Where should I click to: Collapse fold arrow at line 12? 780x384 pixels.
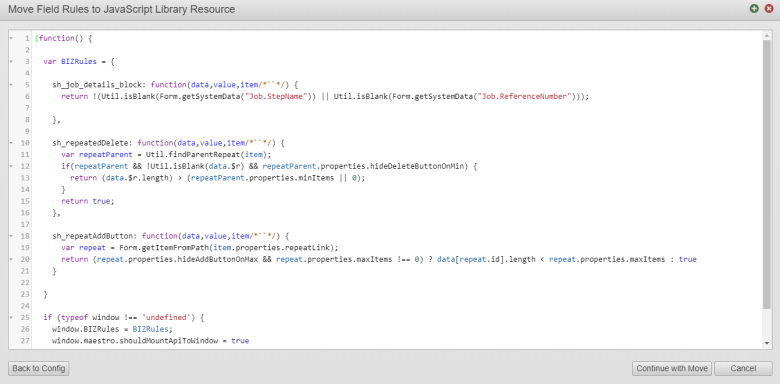tap(11, 166)
